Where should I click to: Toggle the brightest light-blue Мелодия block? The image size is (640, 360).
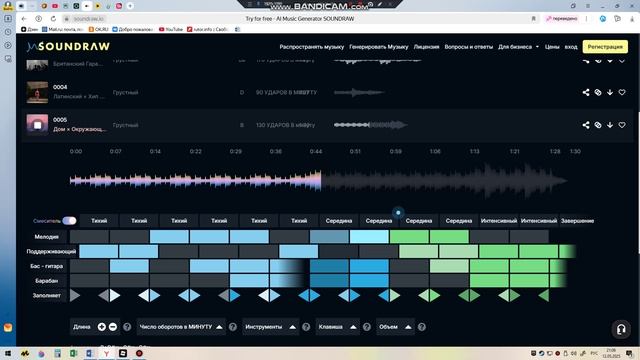369,237
